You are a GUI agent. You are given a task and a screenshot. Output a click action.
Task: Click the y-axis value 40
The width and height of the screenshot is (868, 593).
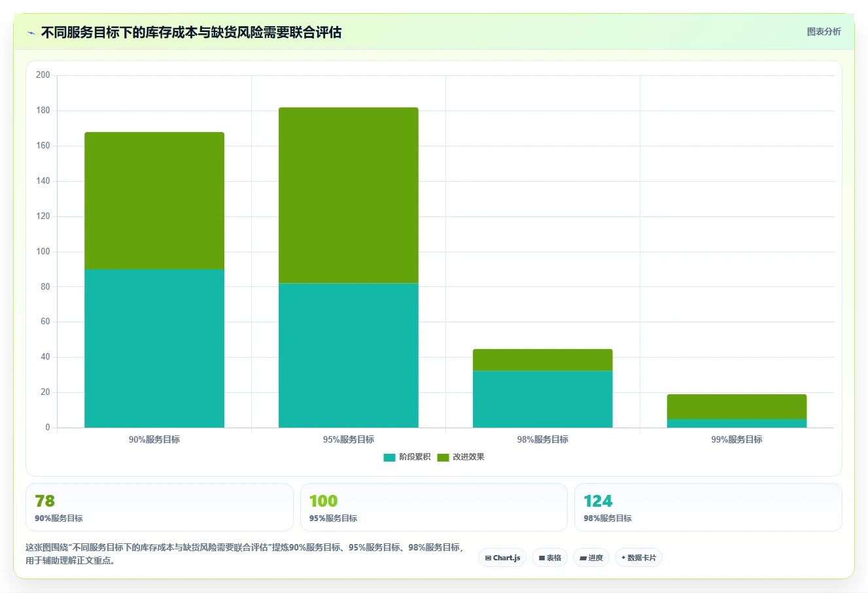45,357
